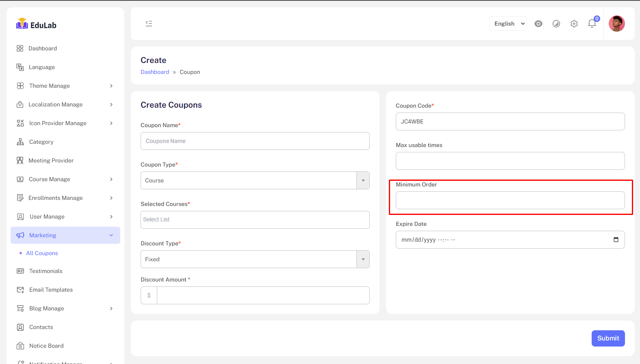The width and height of the screenshot is (640, 364).
Task: Click the Dashboard grid icon in sidebar
Action: 20,48
